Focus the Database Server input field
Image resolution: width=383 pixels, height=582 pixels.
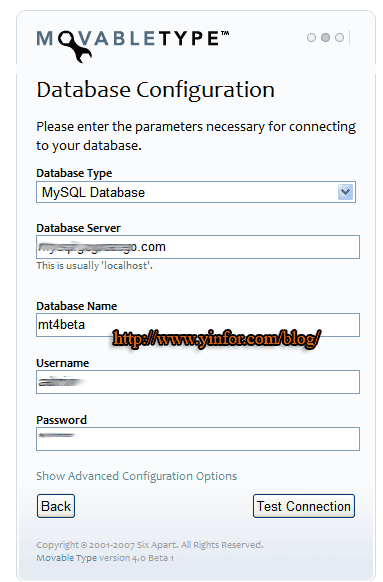click(198, 247)
